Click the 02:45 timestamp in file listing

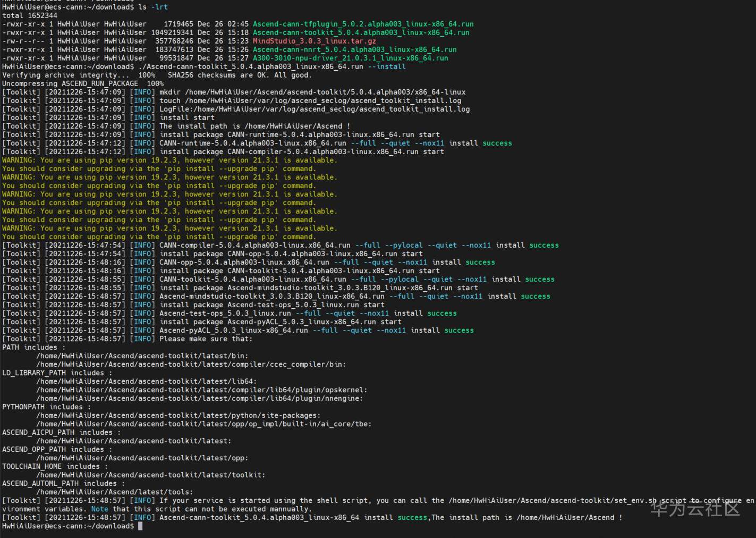pos(238,24)
